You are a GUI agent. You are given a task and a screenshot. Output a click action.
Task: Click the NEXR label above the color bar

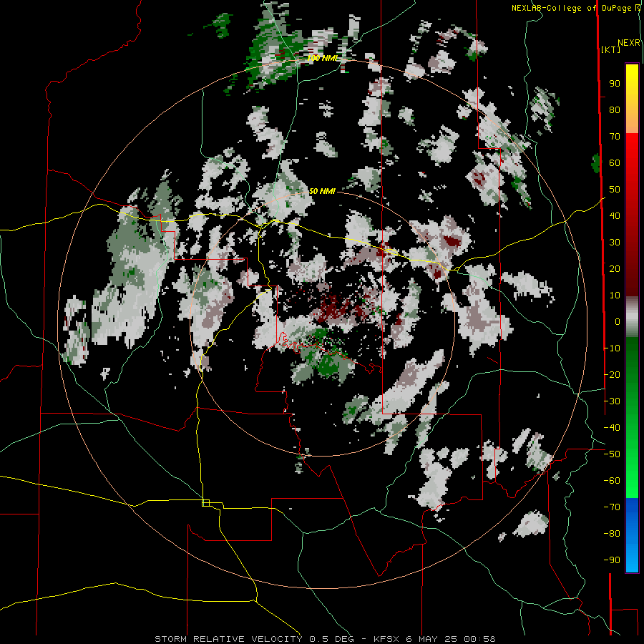point(629,43)
